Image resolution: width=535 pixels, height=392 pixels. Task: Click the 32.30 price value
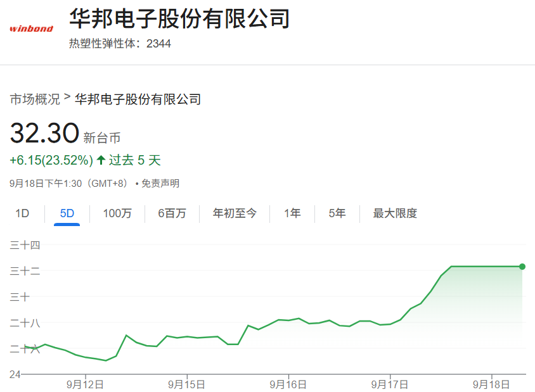pyautogui.click(x=44, y=133)
